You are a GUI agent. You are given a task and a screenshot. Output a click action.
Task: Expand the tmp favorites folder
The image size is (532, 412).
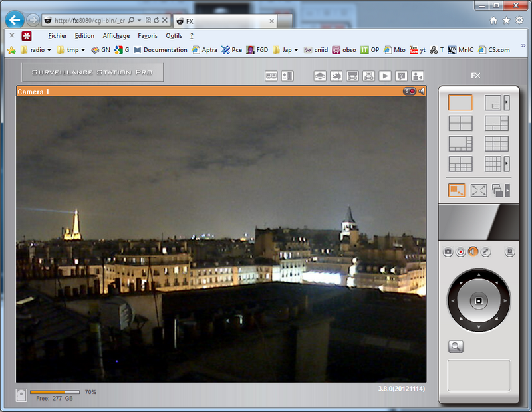pyautogui.click(x=71, y=50)
